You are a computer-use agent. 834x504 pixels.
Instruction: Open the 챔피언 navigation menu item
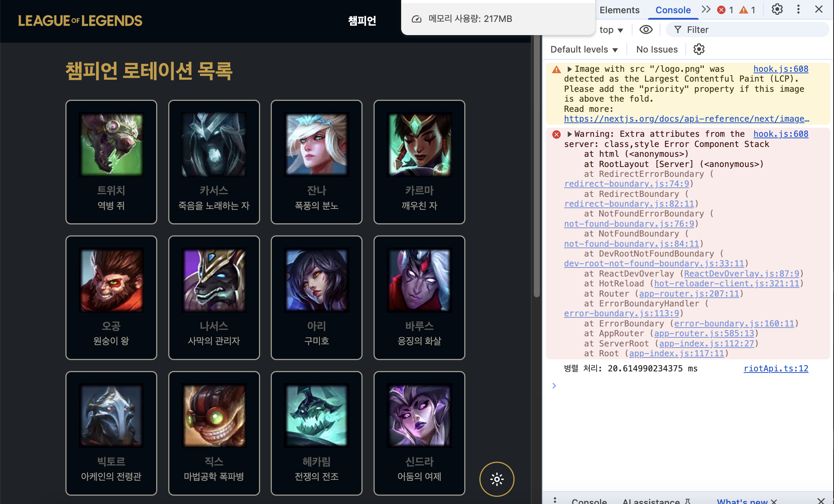click(362, 21)
